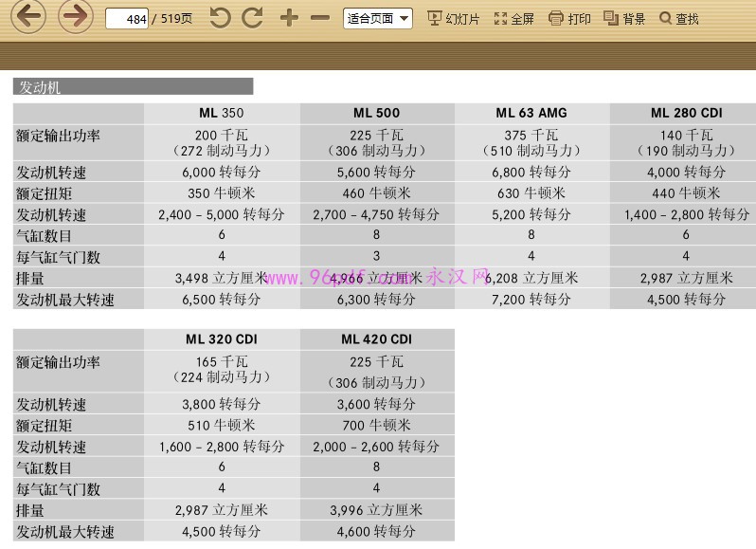
Task: Click the 700 牛顿米 torque cell
Action: click(x=376, y=425)
